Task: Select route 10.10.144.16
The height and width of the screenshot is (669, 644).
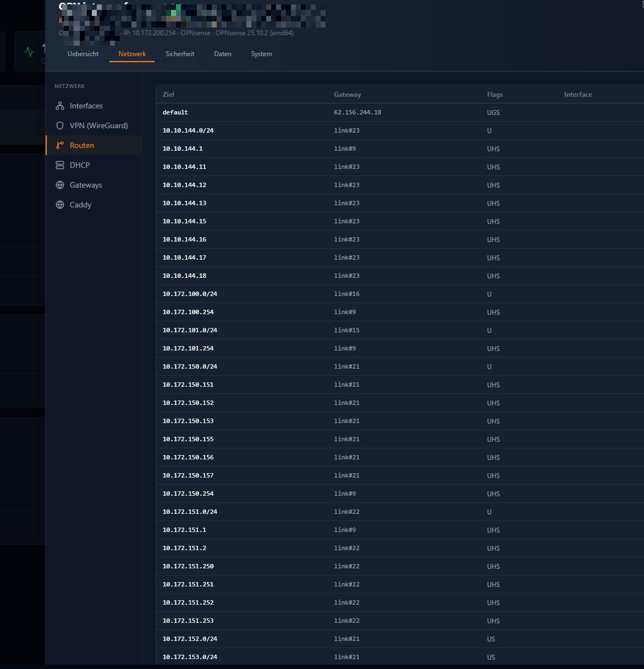Action: (400, 239)
